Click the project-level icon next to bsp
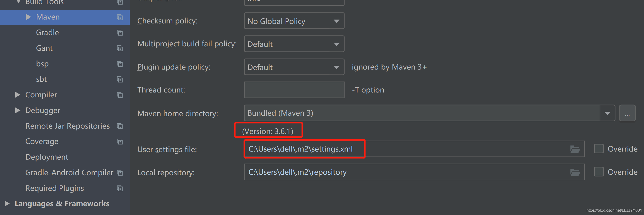The width and height of the screenshot is (644, 215). point(120,64)
